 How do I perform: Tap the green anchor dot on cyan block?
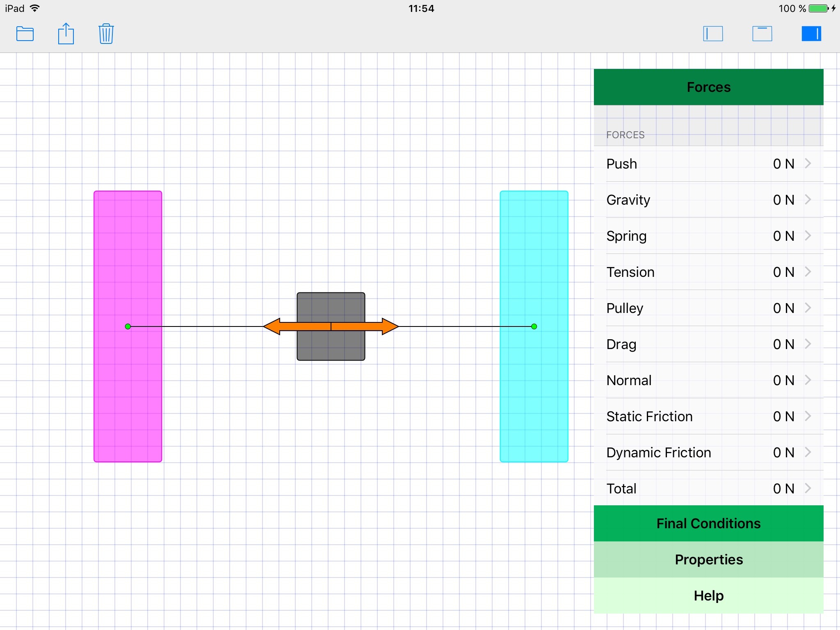534,326
